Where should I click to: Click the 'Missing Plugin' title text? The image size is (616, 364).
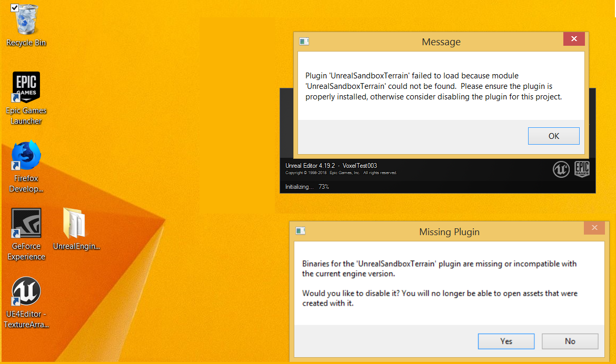click(x=450, y=232)
